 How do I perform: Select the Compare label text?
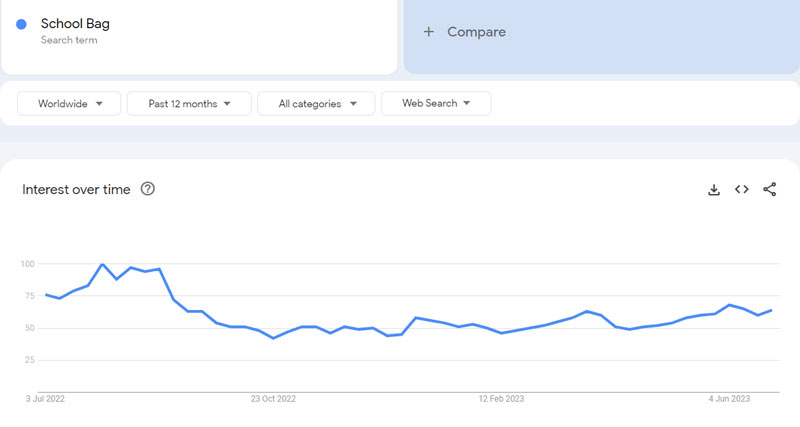(476, 32)
